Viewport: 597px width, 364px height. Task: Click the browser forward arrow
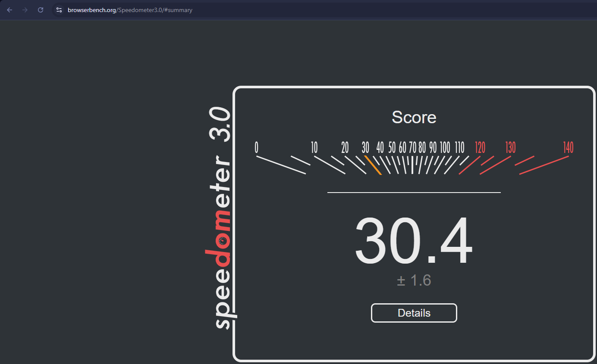click(x=25, y=10)
